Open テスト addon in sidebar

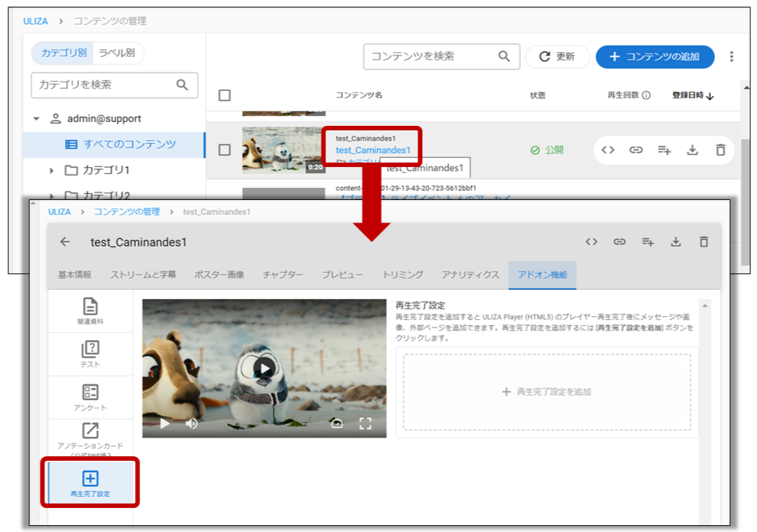pos(90,354)
